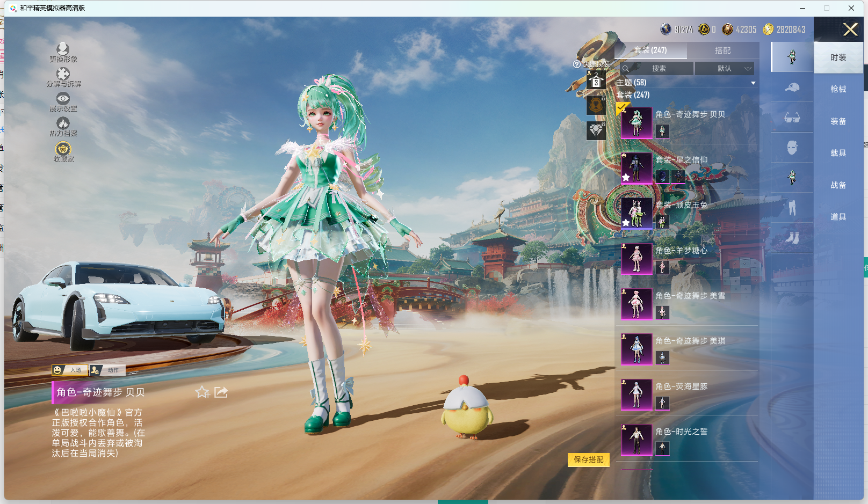Image resolution: width=868 pixels, height=504 pixels.
Task: Open the 枪械 category tab
Action: pos(838,89)
